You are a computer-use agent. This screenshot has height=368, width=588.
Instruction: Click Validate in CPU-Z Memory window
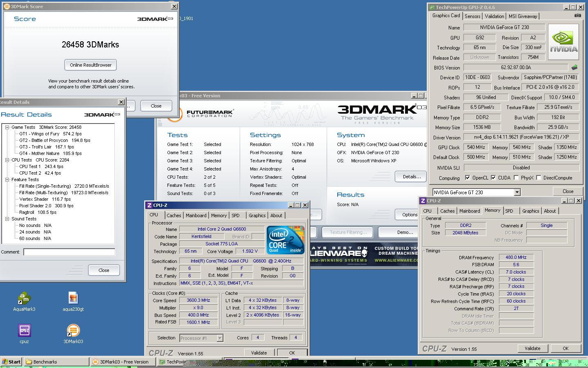click(532, 348)
